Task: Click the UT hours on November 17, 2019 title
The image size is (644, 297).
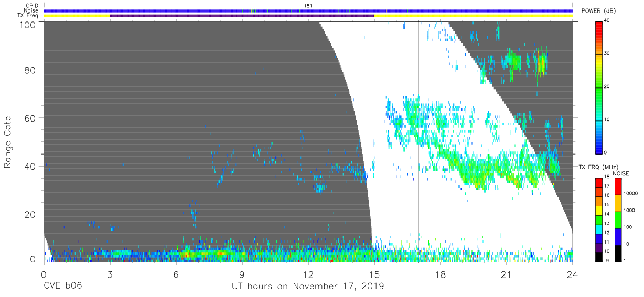Action: 308,287
